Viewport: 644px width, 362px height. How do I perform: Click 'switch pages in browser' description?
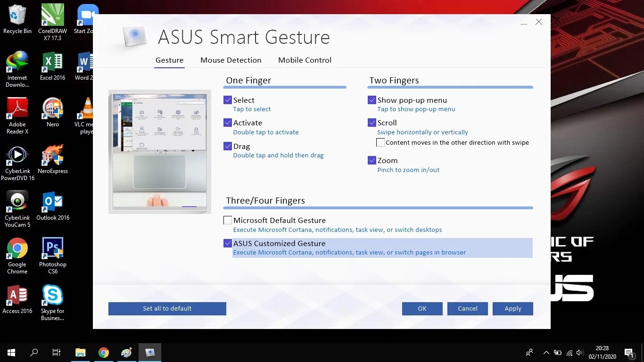tap(349, 253)
